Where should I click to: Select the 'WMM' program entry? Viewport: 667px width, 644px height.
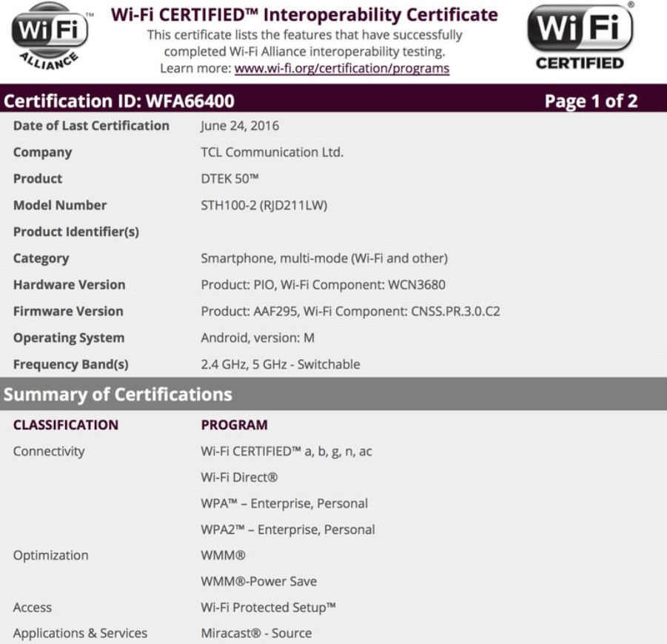click(223, 555)
